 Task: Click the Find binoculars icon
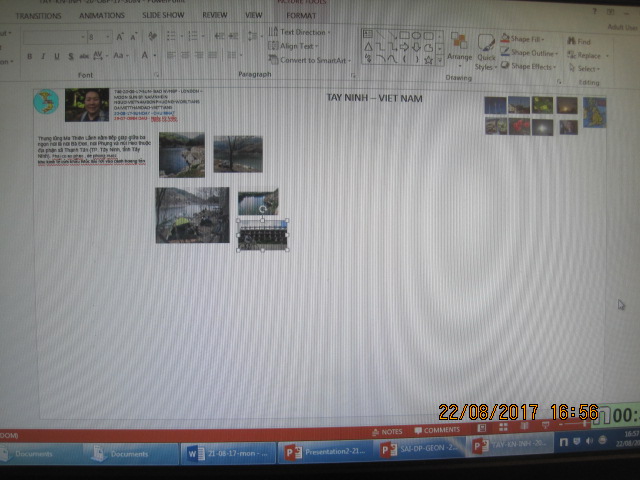click(x=571, y=41)
